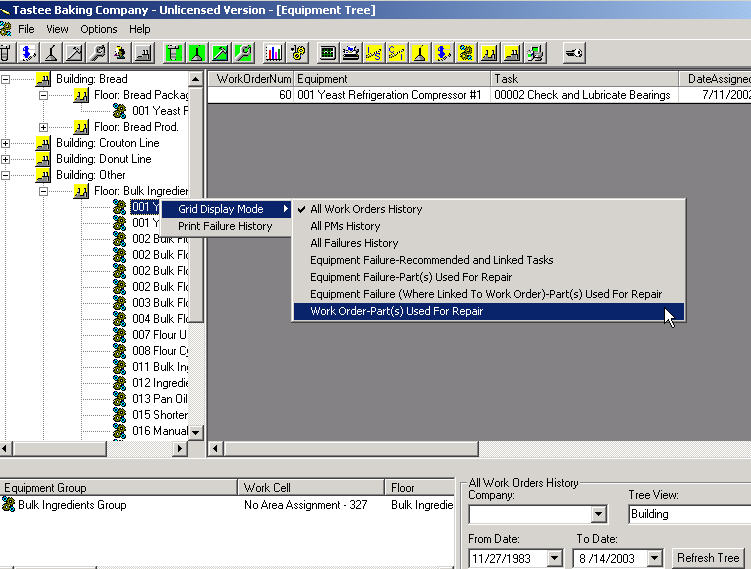
Task: Click the gray person toolbar icon
Action: 121,53
